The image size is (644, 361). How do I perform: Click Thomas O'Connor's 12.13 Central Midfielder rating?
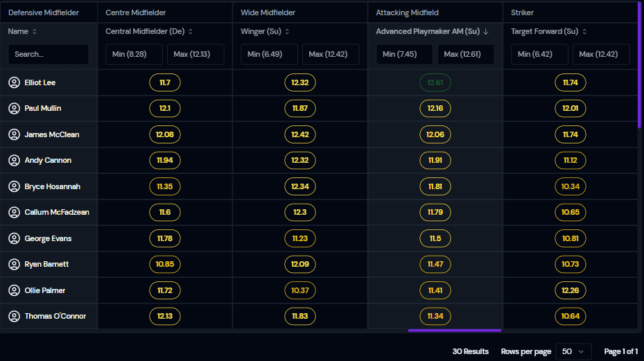coord(165,316)
